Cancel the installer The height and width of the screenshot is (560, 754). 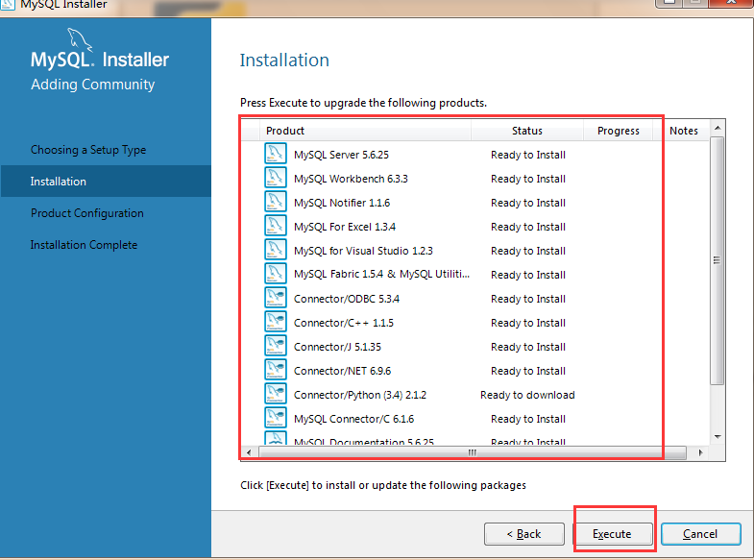700,534
